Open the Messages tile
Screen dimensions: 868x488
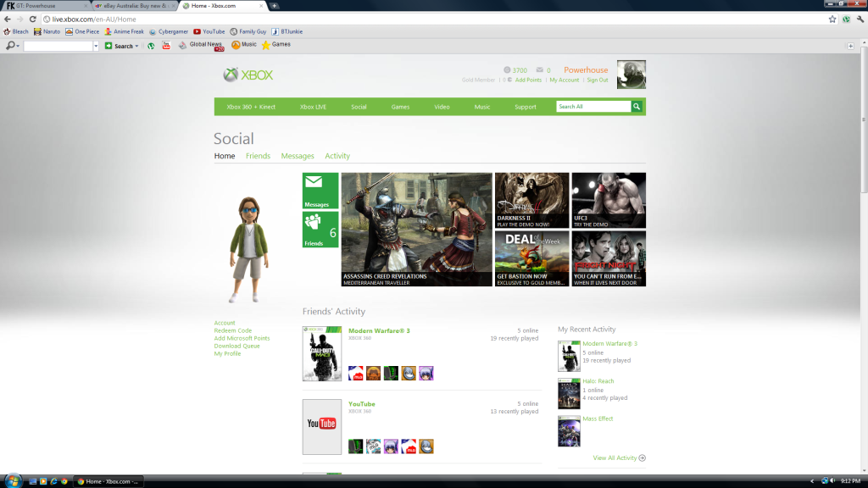point(320,191)
